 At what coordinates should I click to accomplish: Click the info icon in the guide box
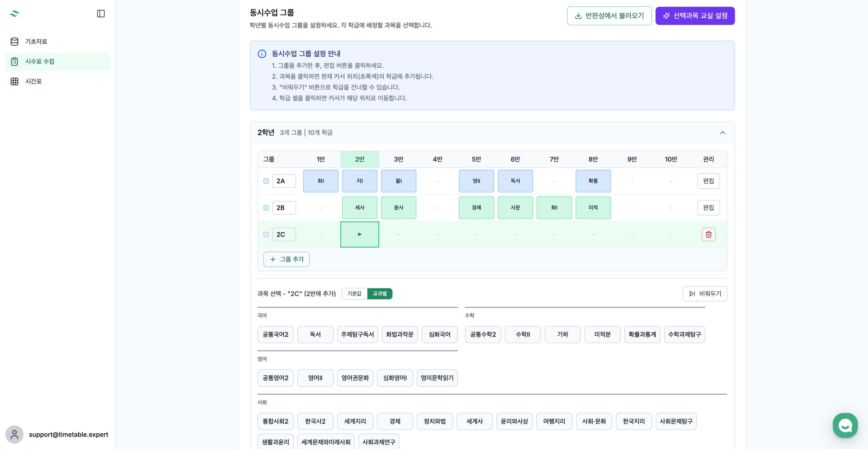(x=262, y=54)
